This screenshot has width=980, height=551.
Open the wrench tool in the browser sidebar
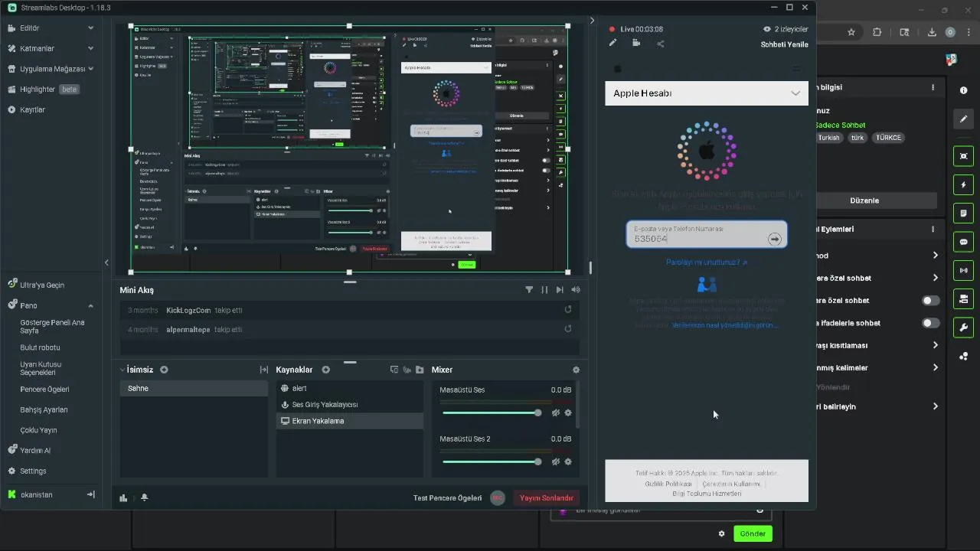point(963,328)
